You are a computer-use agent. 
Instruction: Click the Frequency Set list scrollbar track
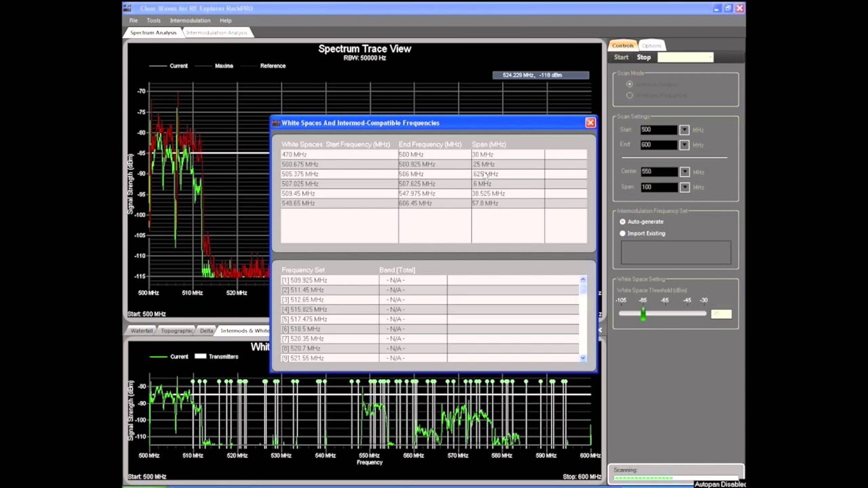(x=583, y=319)
